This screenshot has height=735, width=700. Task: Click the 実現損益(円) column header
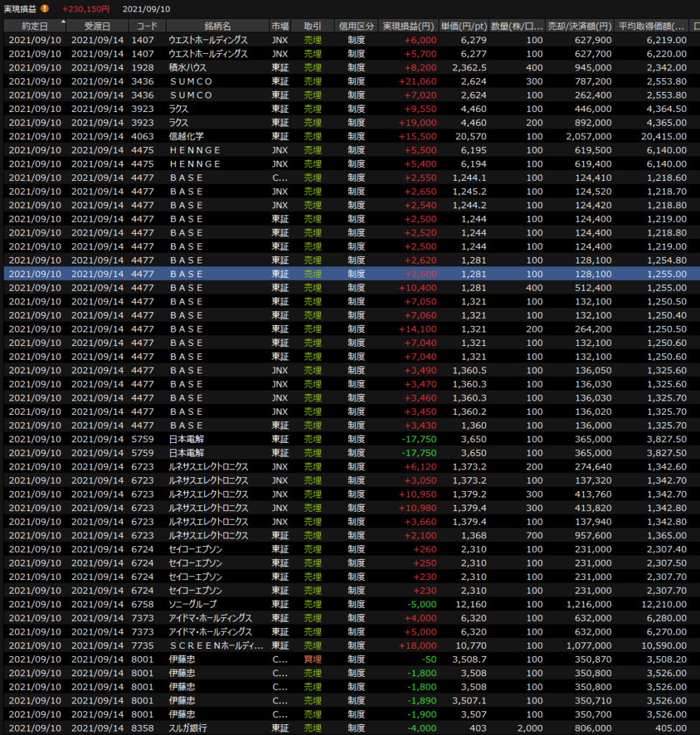click(408, 26)
